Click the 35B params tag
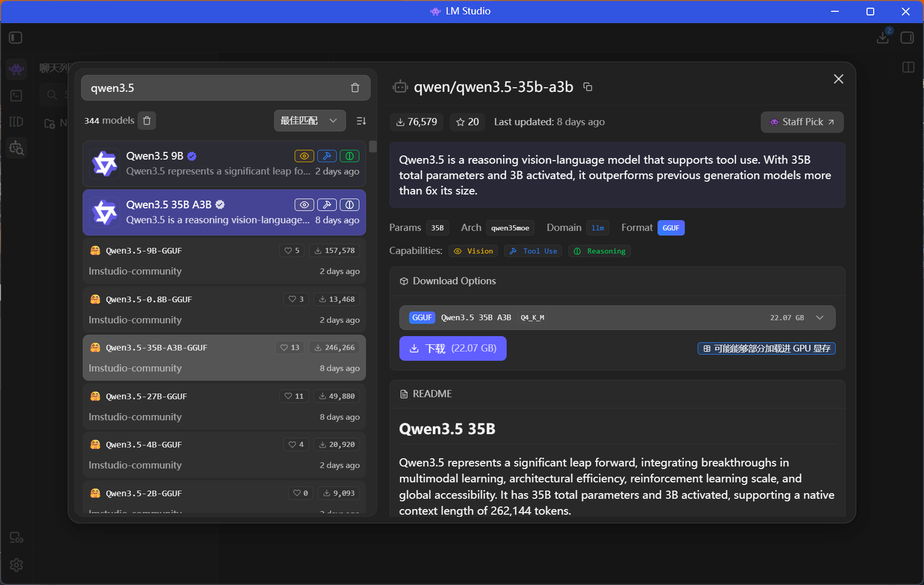Image resolution: width=924 pixels, height=585 pixels. point(437,228)
